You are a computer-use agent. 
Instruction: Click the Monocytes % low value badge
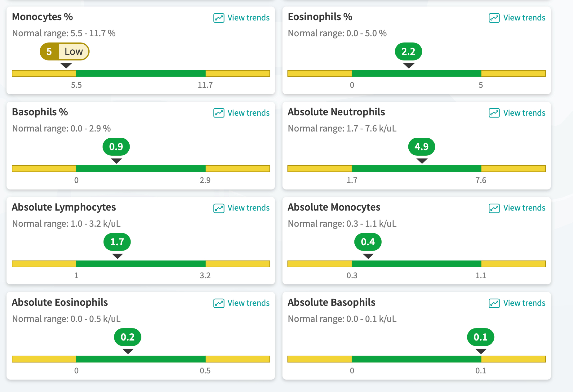click(x=64, y=51)
